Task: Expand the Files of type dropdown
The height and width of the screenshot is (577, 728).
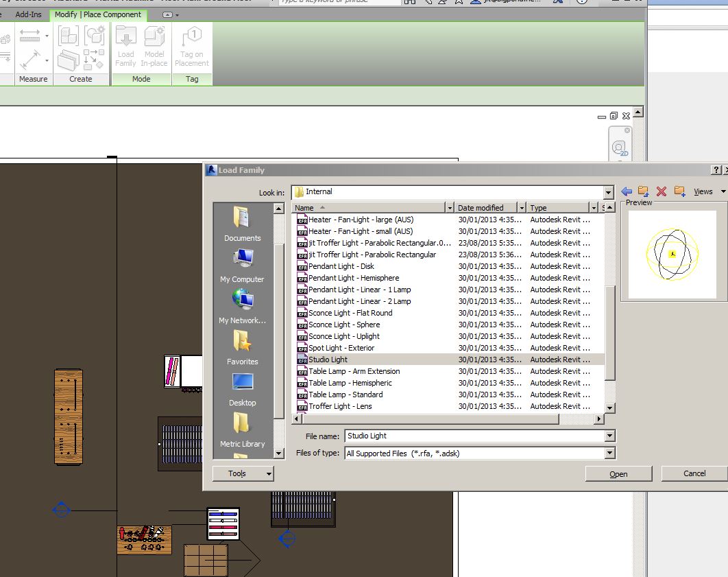Action: pyautogui.click(x=609, y=454)
